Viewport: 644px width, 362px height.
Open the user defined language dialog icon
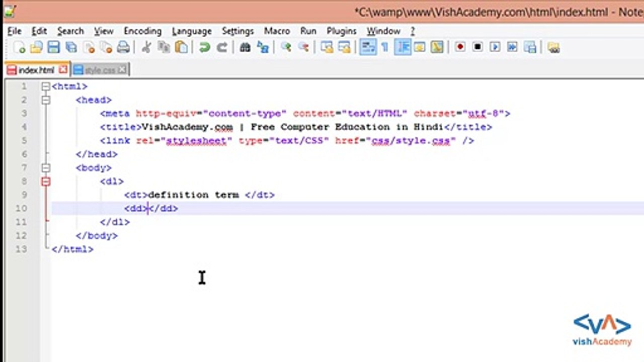[x=420, y=48]
